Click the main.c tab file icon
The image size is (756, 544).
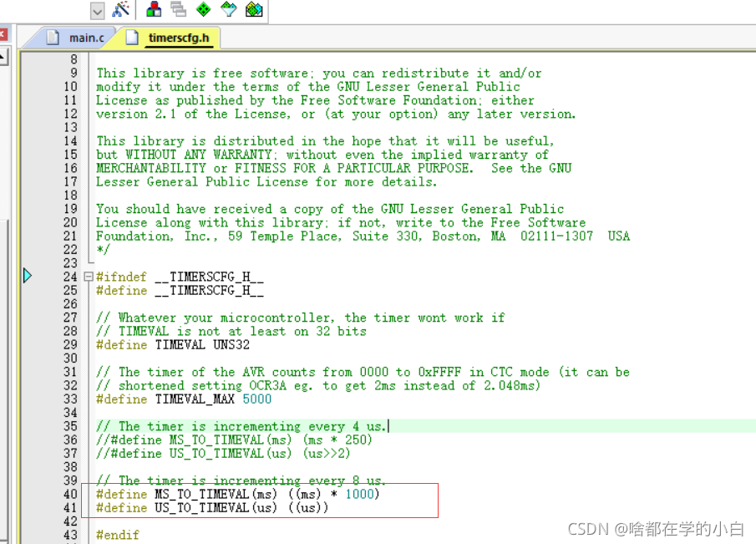pyautogui.click(x=53, y=37)
